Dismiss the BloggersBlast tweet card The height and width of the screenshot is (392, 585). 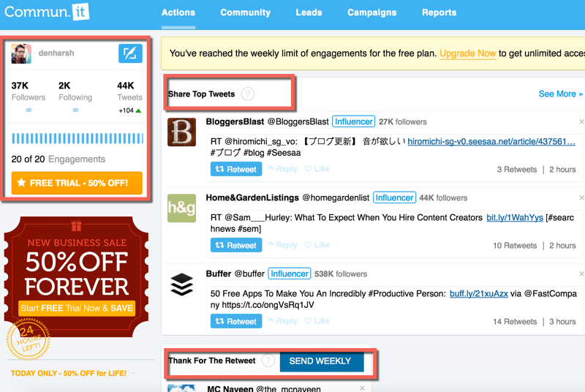pos(581,121)
